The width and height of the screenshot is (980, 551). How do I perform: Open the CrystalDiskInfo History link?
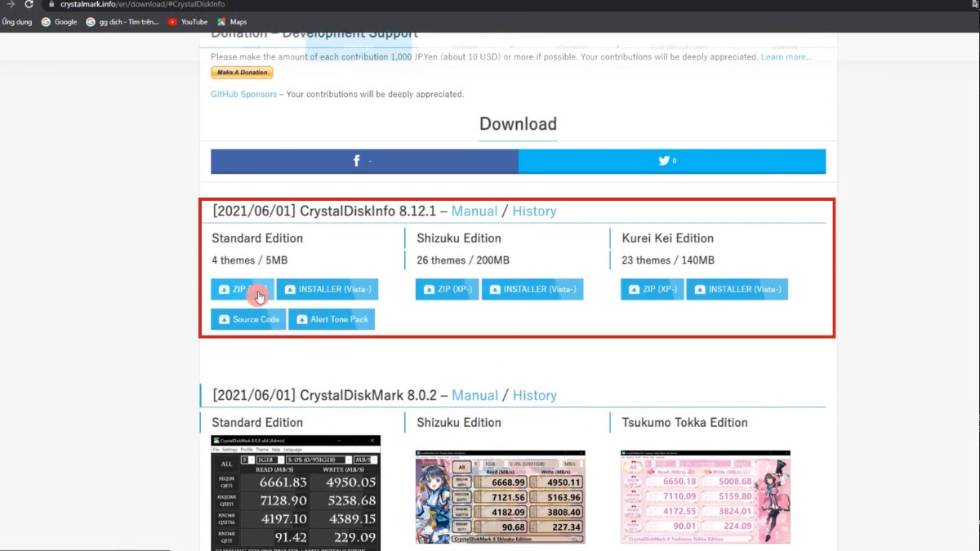[534, 211]
